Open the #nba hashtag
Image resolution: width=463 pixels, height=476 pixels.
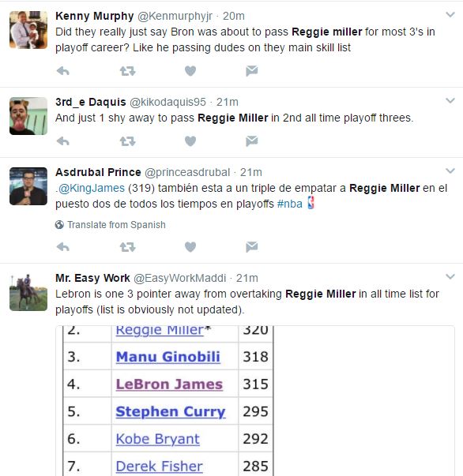click(x=289, y=204)
